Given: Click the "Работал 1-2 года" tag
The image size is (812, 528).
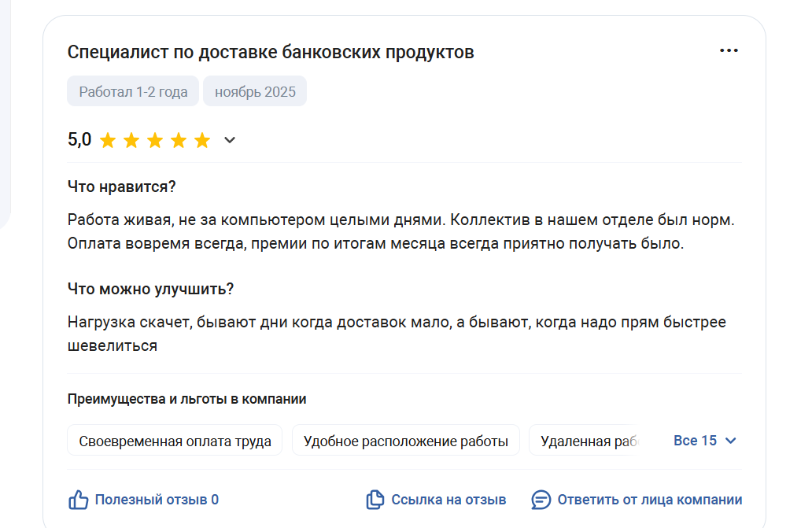Looking at the screenshot, I should click(133, 92).
